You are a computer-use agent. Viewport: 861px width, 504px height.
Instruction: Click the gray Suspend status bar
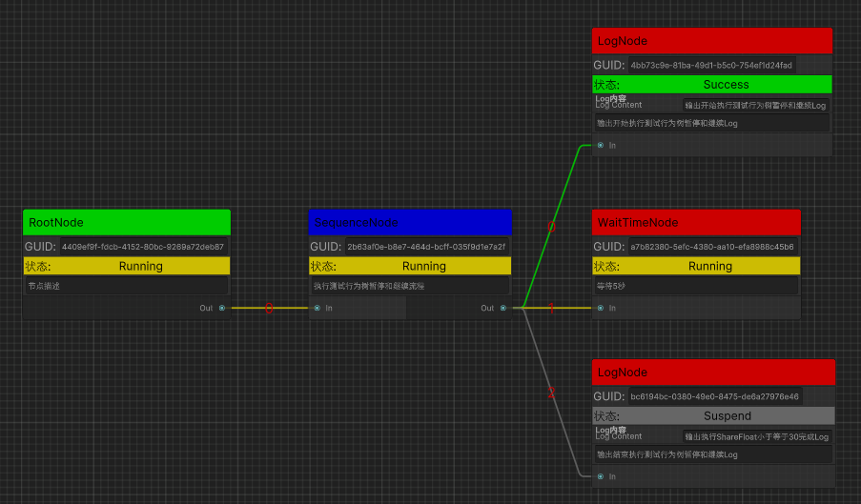[x=727, y=416]
